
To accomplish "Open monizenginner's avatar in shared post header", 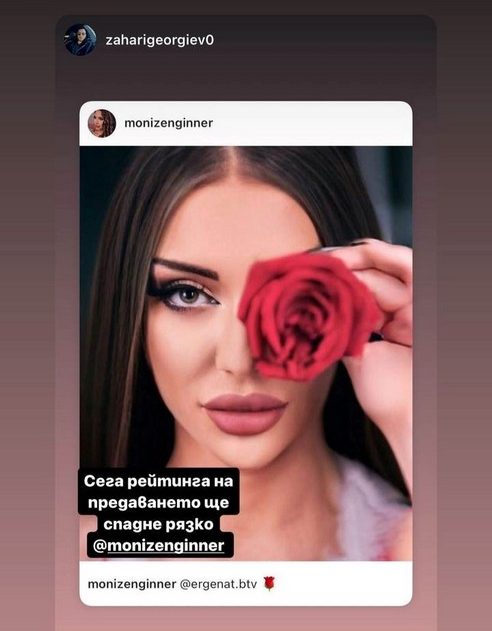I will click(102, 123).
